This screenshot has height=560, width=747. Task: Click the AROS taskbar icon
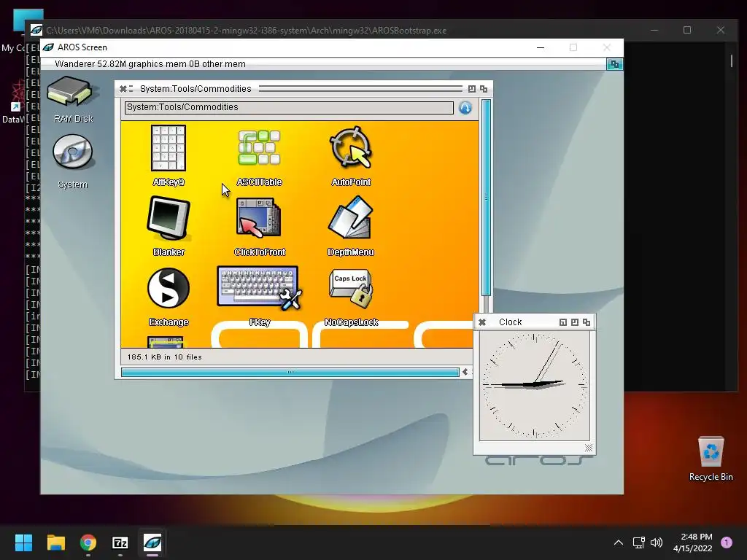point(152,542)
